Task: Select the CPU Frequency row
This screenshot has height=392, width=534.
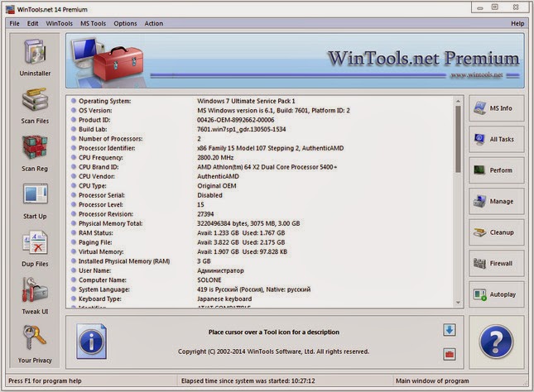Action: click(262, 158)
